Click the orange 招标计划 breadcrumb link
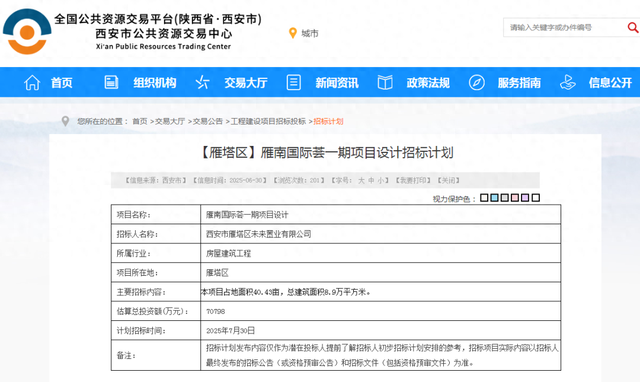The image size is (640, 382). (328, 121)
